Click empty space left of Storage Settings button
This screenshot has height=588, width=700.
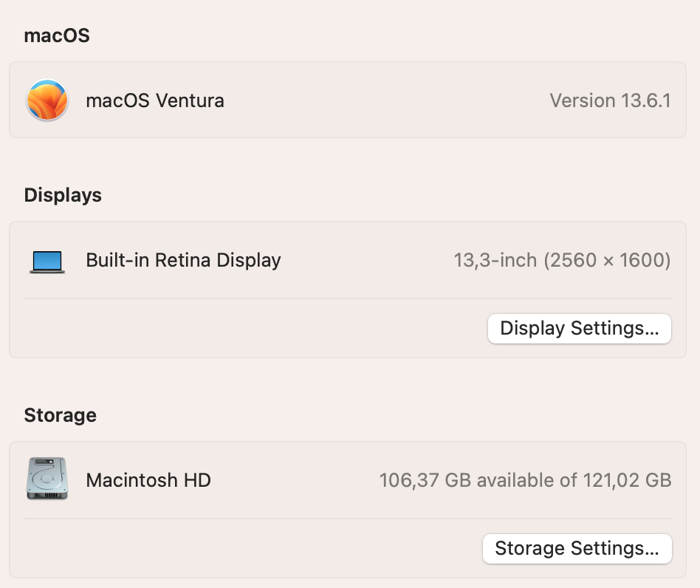click(251, 549)
